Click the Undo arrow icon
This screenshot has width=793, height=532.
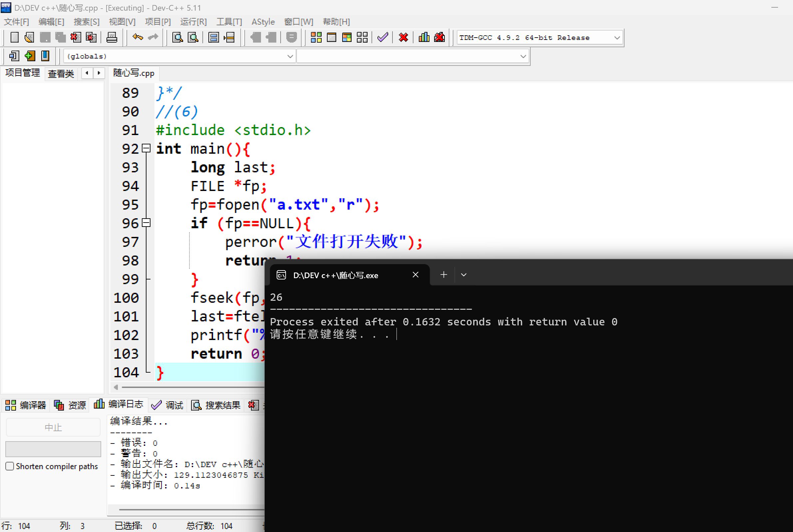(137, 37)
